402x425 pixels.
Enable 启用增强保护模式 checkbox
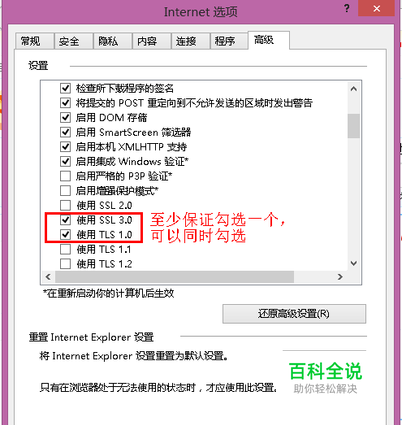[x=65, y=191]
